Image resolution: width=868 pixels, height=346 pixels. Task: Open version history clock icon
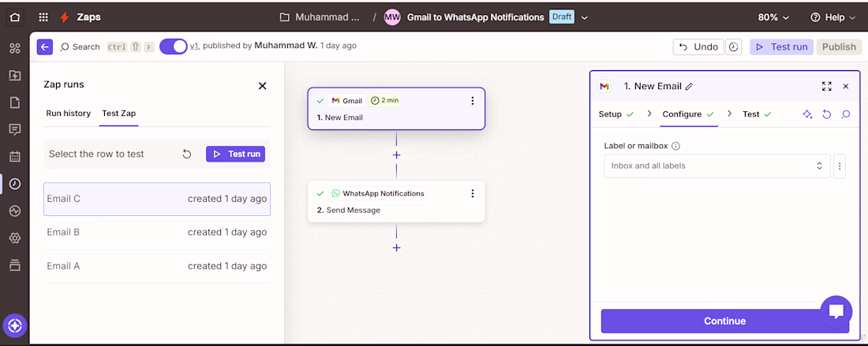734,47
